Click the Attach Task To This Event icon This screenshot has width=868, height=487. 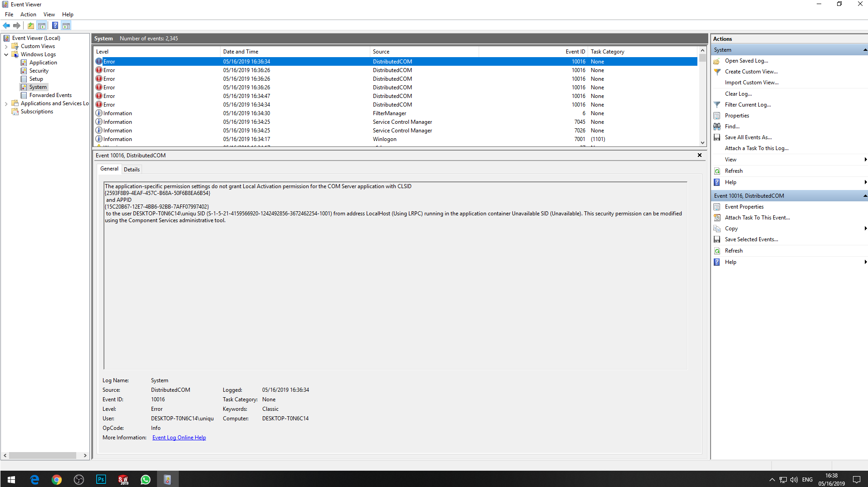coord(717,218)
